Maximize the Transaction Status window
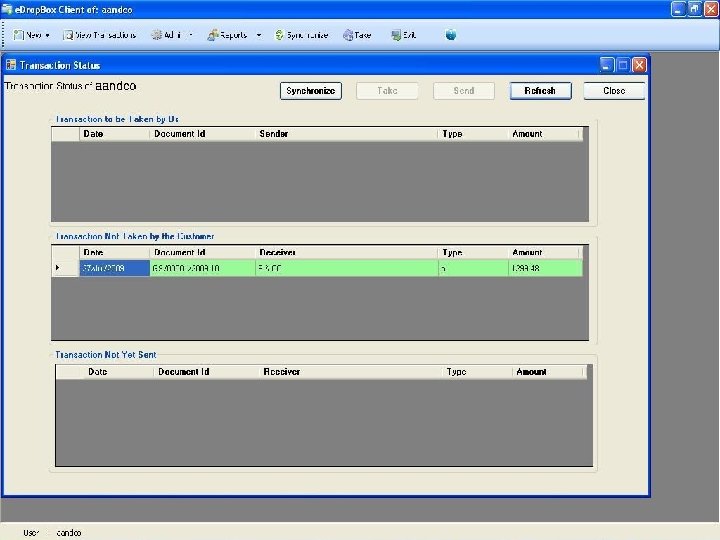This screenshot has height=540, width=720. [623, 65]
